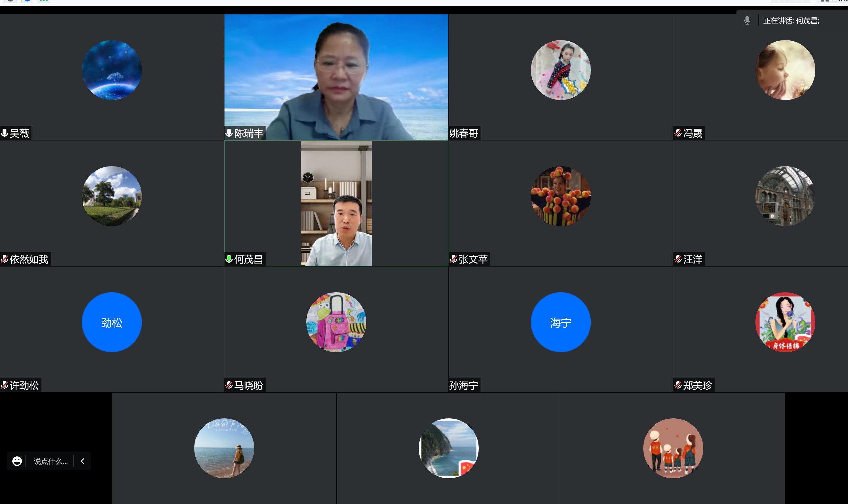Screen dimensions: 848x504
Task: Click the blue 劲松 avatar circle
Action: tap(112, 322)
